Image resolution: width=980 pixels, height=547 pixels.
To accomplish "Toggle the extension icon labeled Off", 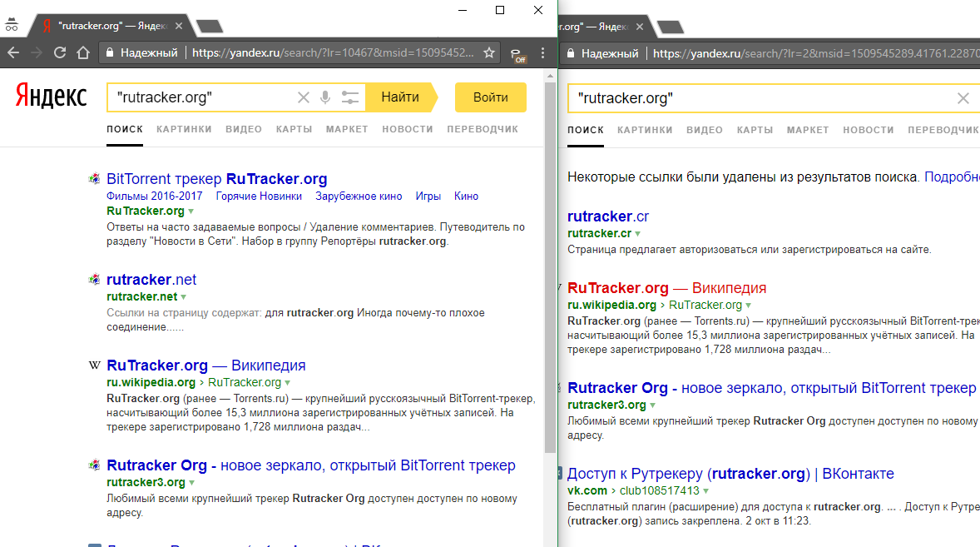I will [x=517, y=54].
